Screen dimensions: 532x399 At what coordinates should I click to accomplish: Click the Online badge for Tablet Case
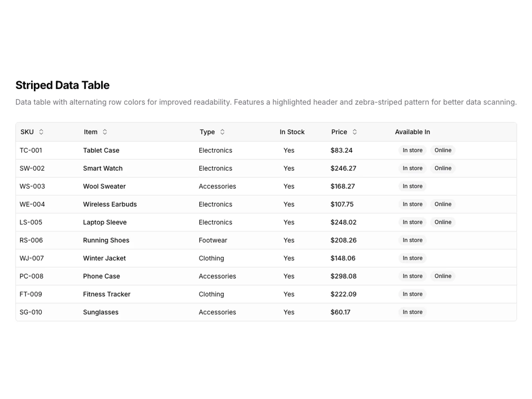pos(443,150)
